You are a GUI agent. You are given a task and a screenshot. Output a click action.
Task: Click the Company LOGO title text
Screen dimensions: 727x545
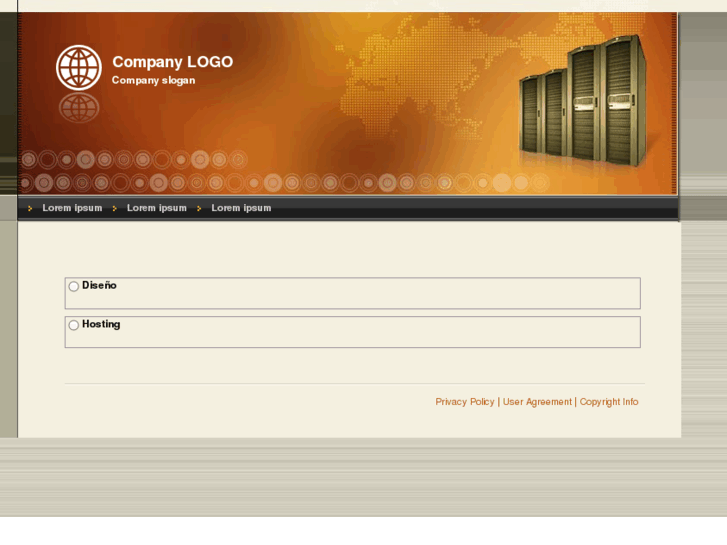click(172, 62)
